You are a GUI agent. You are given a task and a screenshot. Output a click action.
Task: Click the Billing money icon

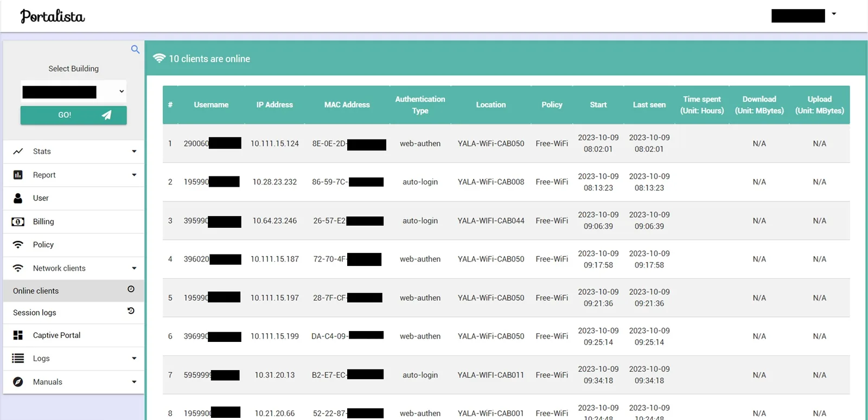18,221
